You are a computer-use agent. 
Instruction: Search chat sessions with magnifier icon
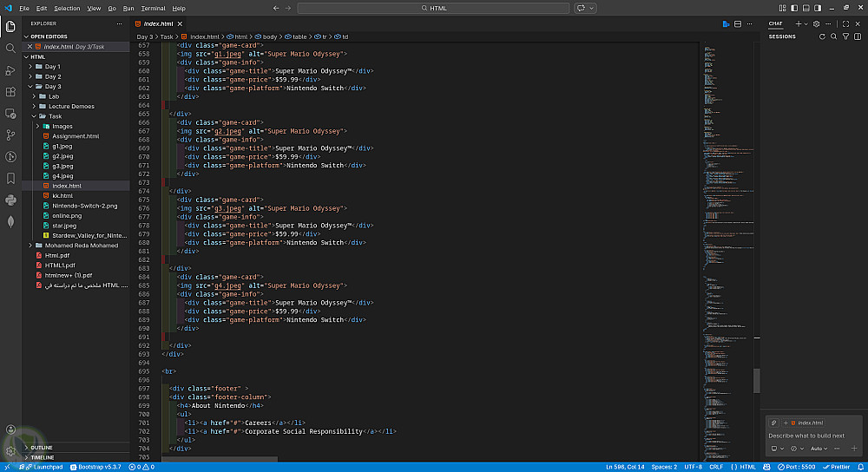(833, 36)
